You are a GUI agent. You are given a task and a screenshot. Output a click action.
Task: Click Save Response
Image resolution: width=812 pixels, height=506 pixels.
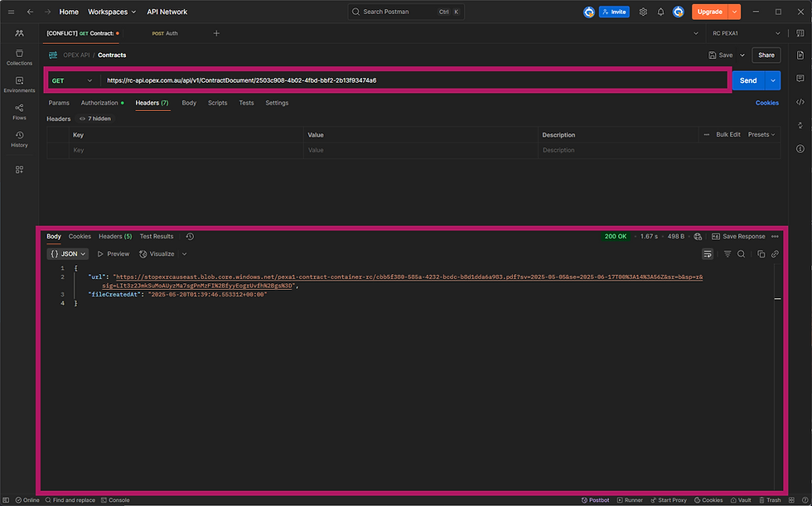pyautogui.click(x=738, y=237)
